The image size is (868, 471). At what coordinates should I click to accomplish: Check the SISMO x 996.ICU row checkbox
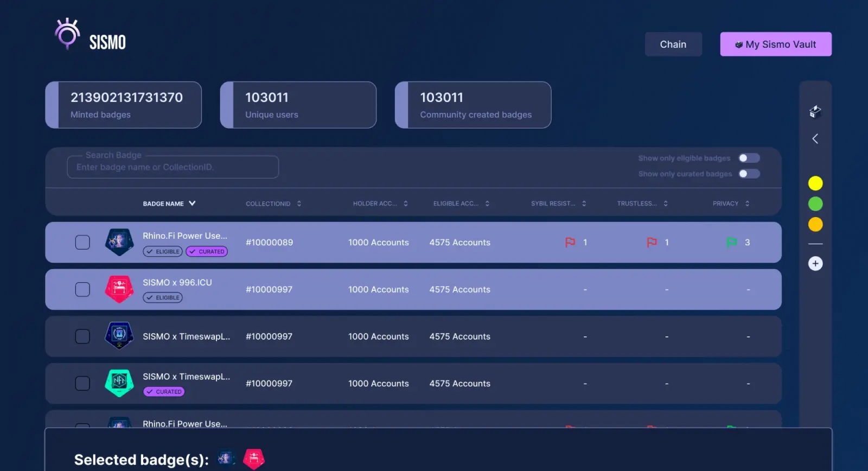point(82,289)
